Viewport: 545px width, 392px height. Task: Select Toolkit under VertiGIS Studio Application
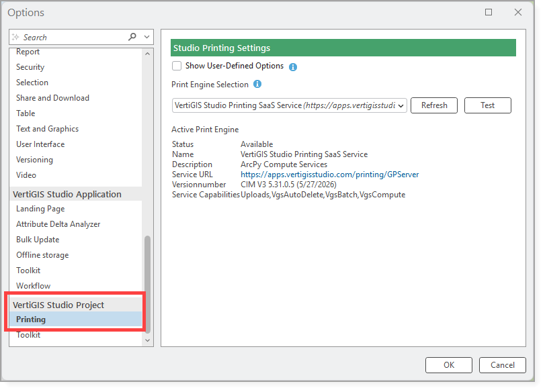click(x=28, y=271)
